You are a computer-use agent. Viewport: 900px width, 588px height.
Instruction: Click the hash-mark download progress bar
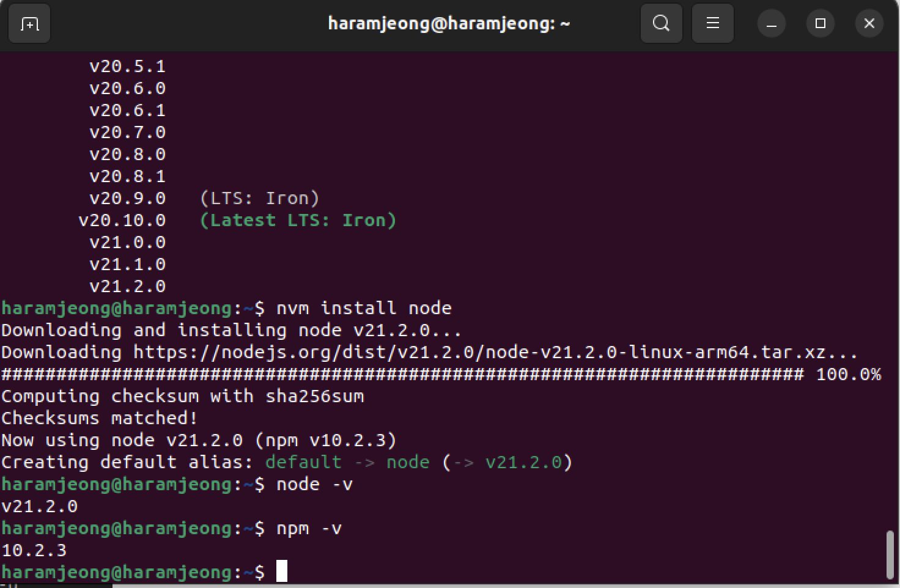click(403, 374)
